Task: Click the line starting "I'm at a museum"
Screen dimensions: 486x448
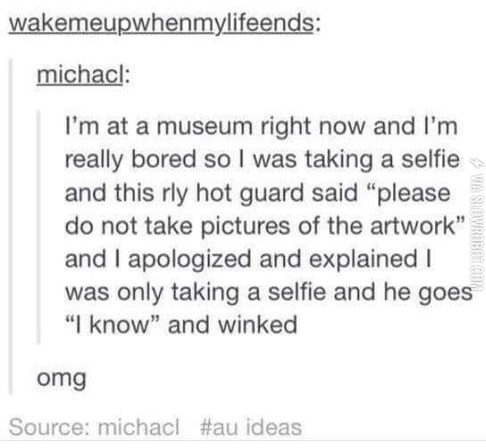Action: 261,126
